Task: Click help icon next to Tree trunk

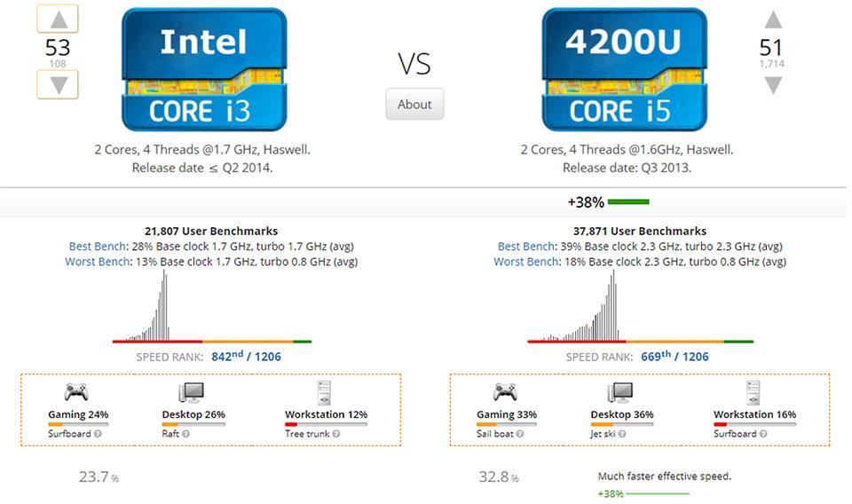Action: pyautogui.click(x=336, y=433)
